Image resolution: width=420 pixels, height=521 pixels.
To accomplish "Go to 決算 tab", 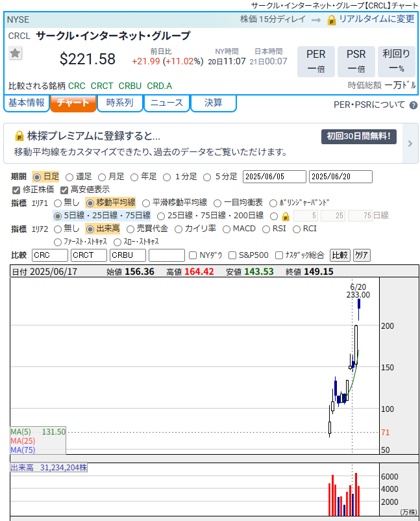I will click(x=214, y=103).
